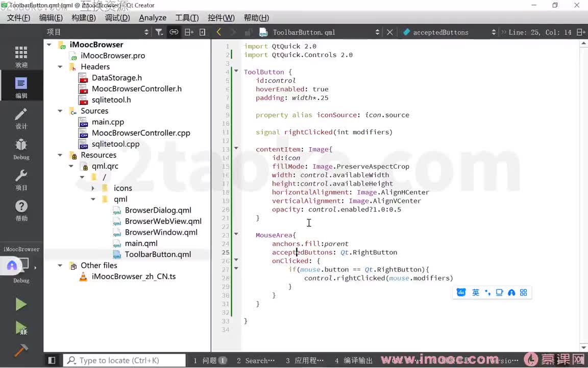Open the 帮助(H) menu
Image resolution: width=588 pixels, height=368 pixels.
point(256,18)
